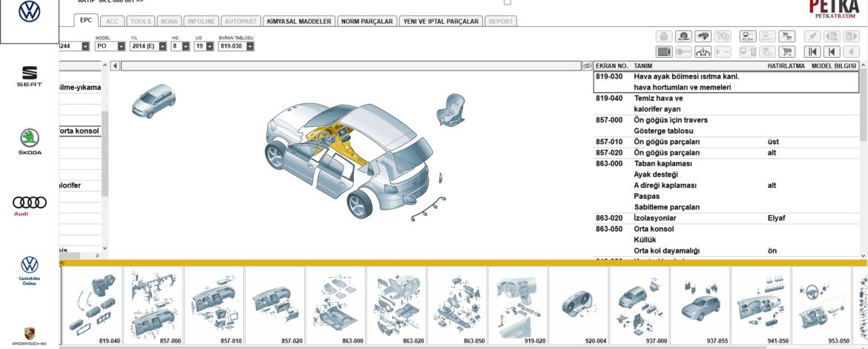Open thumbnail 819-040
The width and height of the screenshot is (868, 349).
point(92,306)
